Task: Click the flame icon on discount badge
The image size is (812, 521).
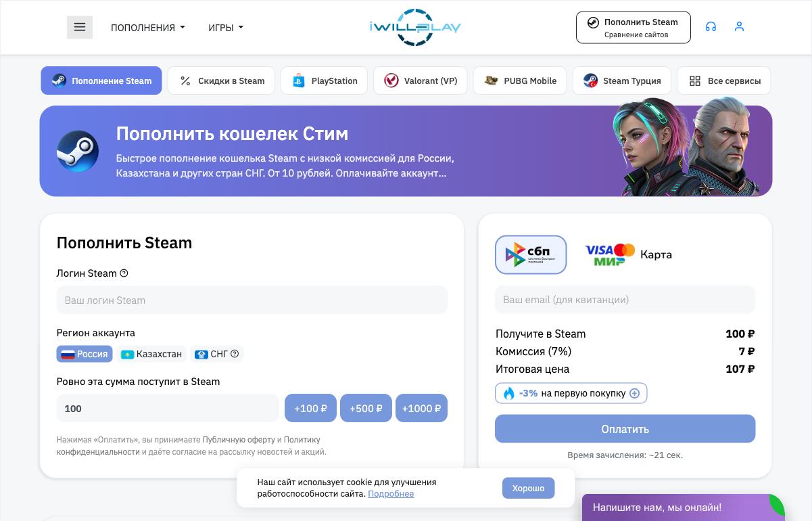Action: [508, 393]
